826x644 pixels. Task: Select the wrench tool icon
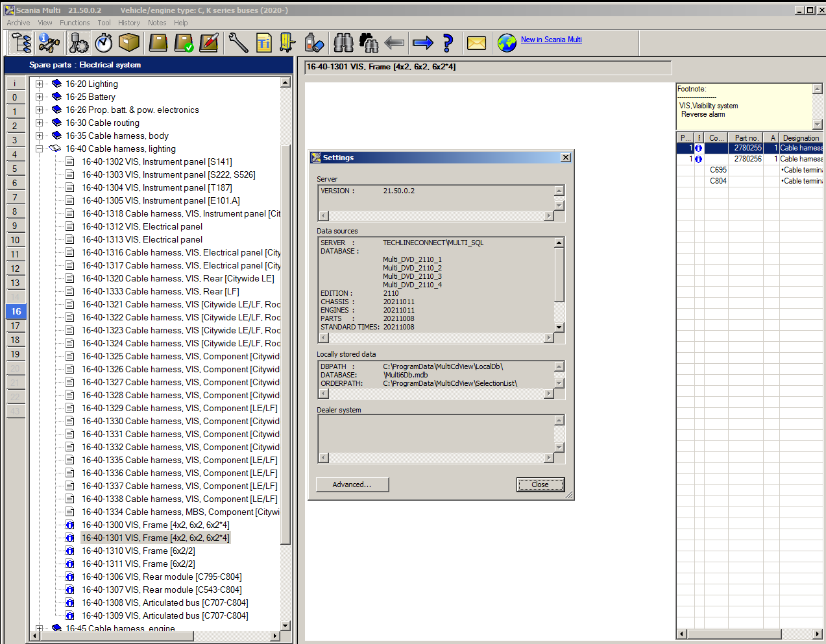tap(238, 43)
